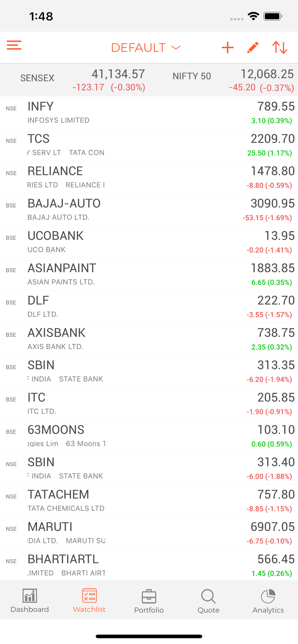Open the Quote search tab

pyautogui.click(x=208, y=601)
